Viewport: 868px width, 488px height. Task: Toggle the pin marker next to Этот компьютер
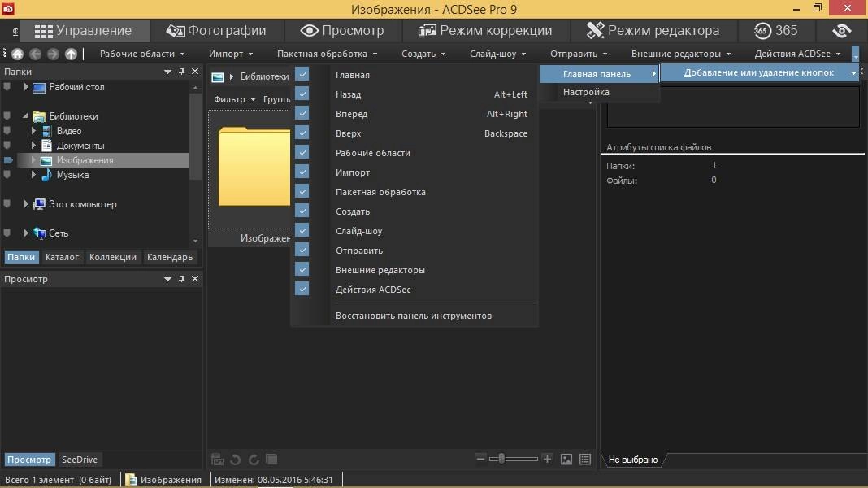pos(7,204)
